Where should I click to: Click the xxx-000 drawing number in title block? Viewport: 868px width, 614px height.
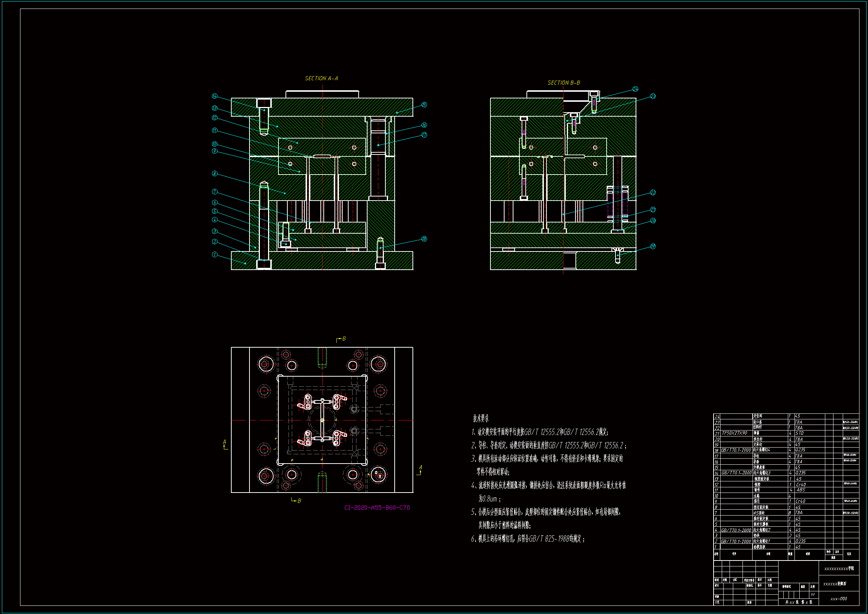point(839,599)
